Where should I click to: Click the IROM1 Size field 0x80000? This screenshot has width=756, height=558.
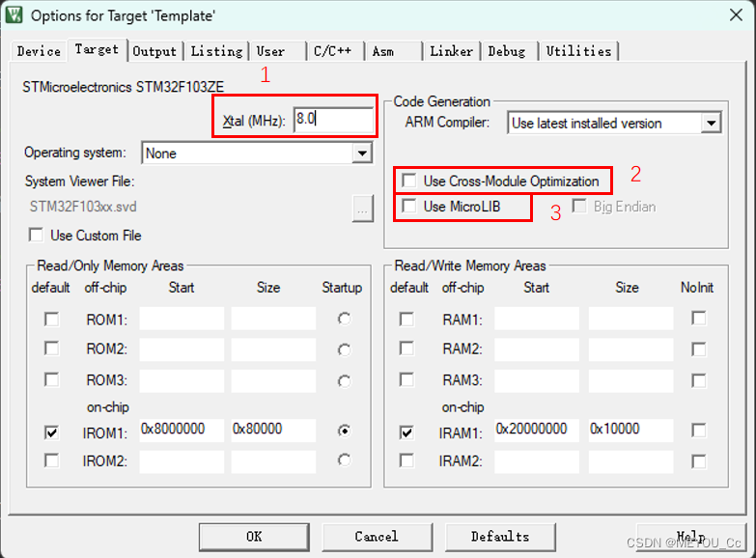pyautogui.click(x=273, y=431)
